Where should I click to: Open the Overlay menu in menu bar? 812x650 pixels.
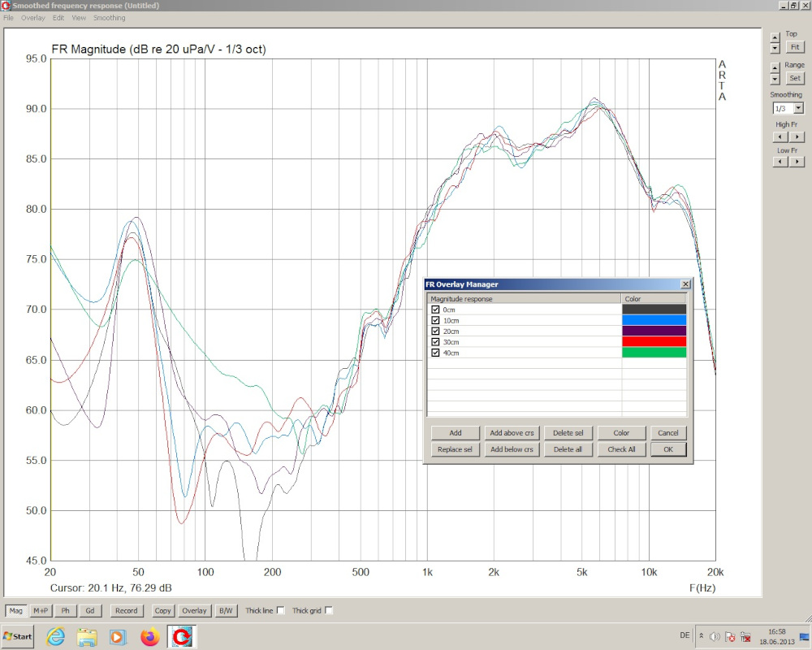pos(33,18)
